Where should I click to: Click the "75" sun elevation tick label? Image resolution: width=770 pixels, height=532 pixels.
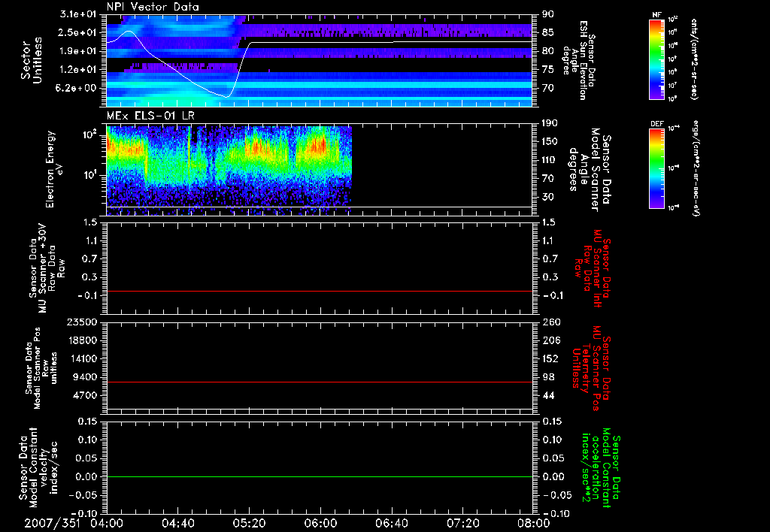click(548, 70)
